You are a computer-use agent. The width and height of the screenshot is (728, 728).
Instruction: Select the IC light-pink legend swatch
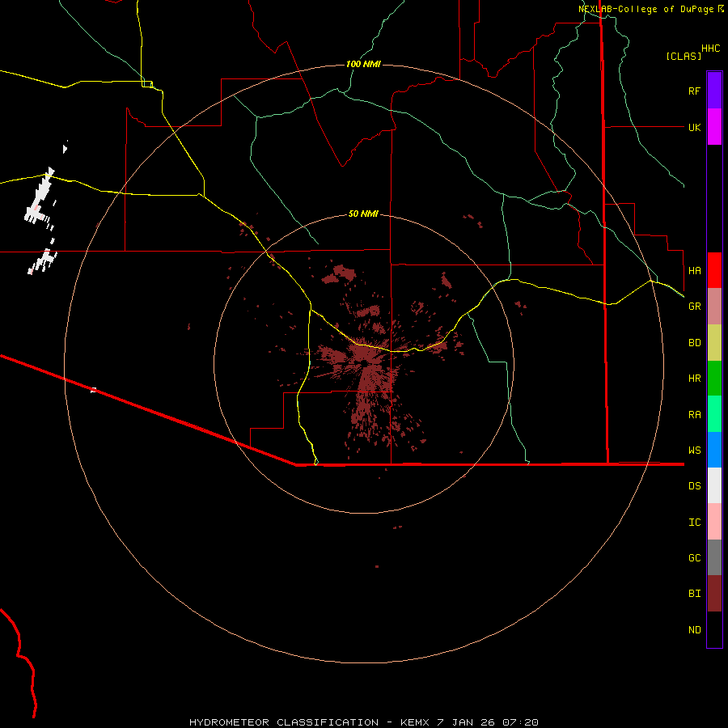coord(714,522)
